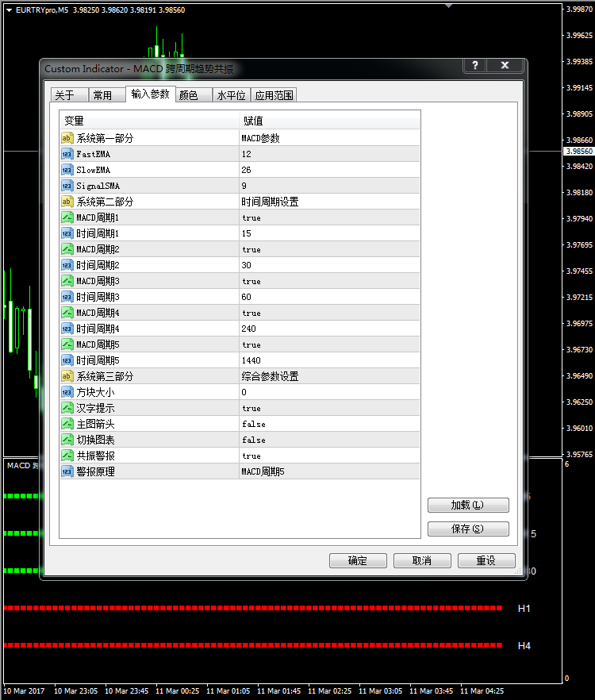The height and width of the screenshot is (700, 595).
Task: Close the Custom Indicator dialog
Action: tap(505, 65)
